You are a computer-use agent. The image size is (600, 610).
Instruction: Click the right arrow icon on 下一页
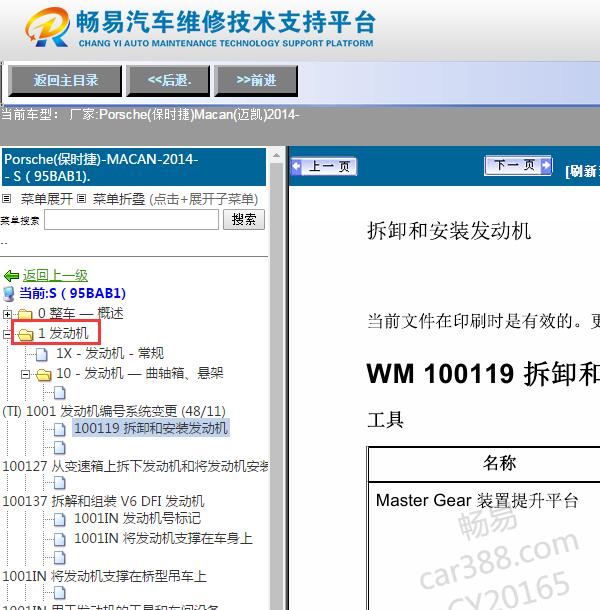546,165
